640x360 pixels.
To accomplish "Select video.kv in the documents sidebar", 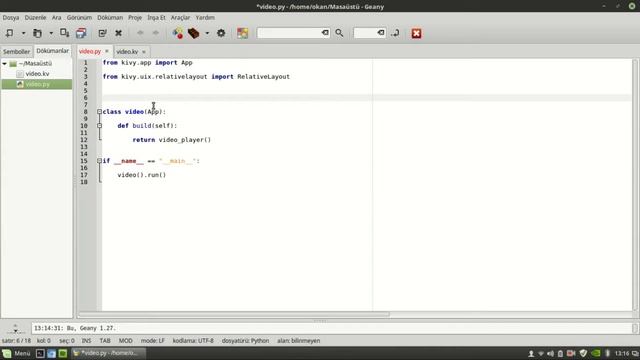I will [37, 74].
